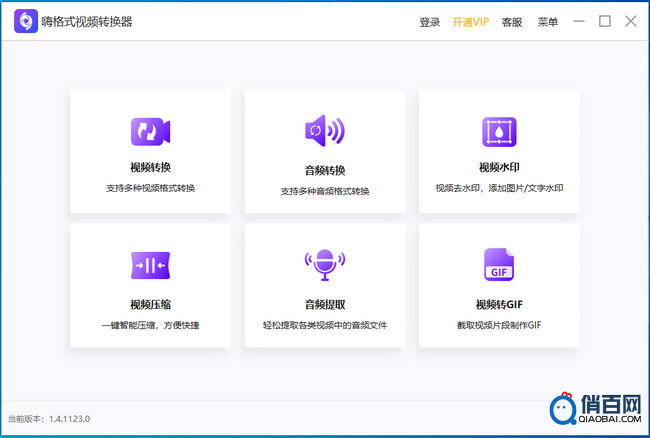Click the 嗨格式视频转换器 app logo
Viewport: 650px width, 438px height.
[x=26, y=21]
